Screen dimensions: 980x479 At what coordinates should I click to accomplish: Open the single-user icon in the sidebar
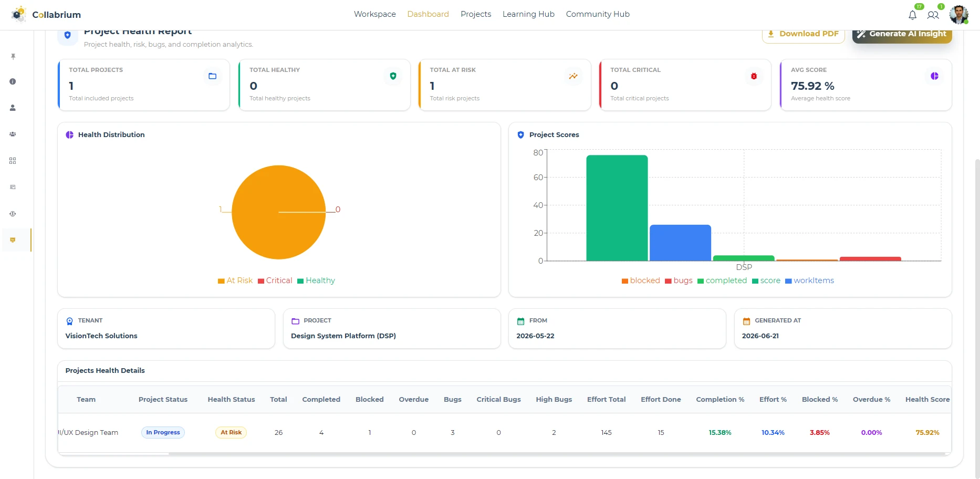point(13,108)
